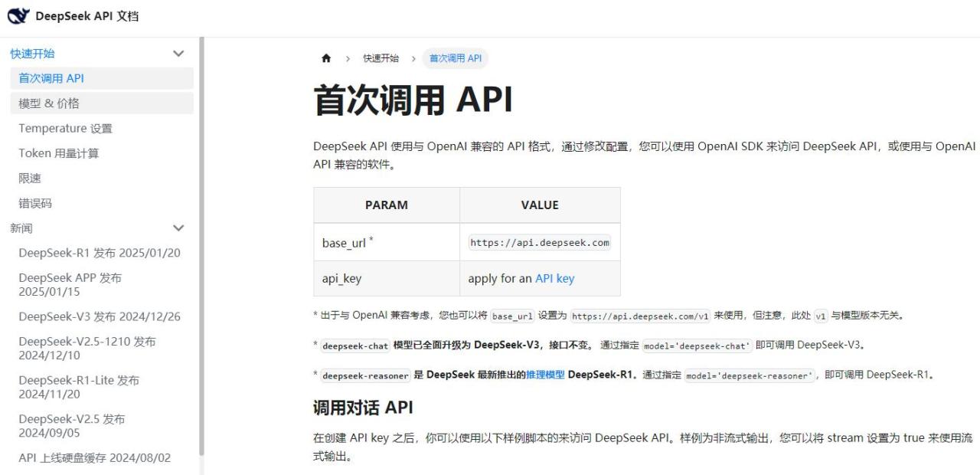The height and width of the screenshot is (475, 980).
Task: Open 首次调用 API sidebar item
Action: click(x=102, y=78)
